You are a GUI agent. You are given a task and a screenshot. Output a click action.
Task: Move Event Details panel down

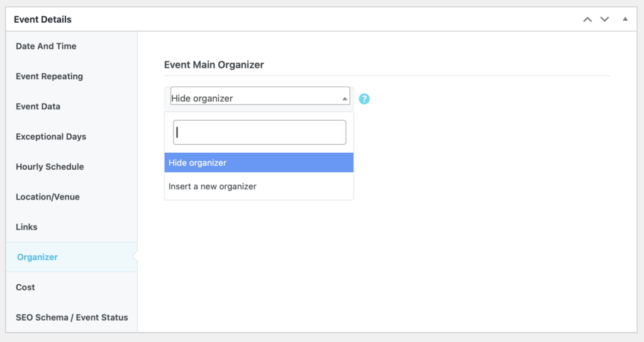pos(605,19)
